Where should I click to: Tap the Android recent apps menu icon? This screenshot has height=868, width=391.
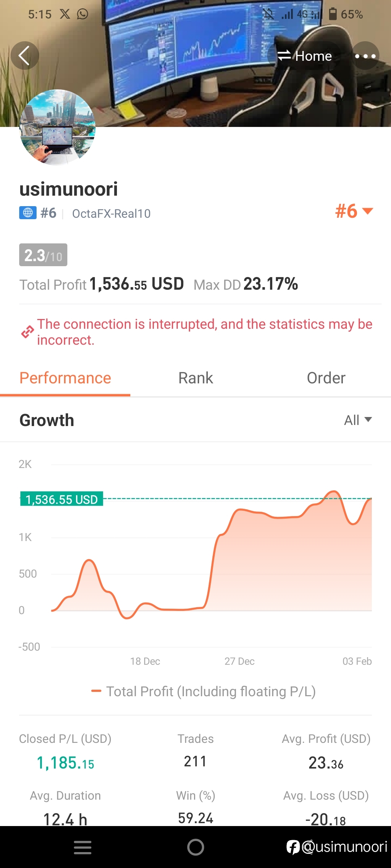pos(83,847)
